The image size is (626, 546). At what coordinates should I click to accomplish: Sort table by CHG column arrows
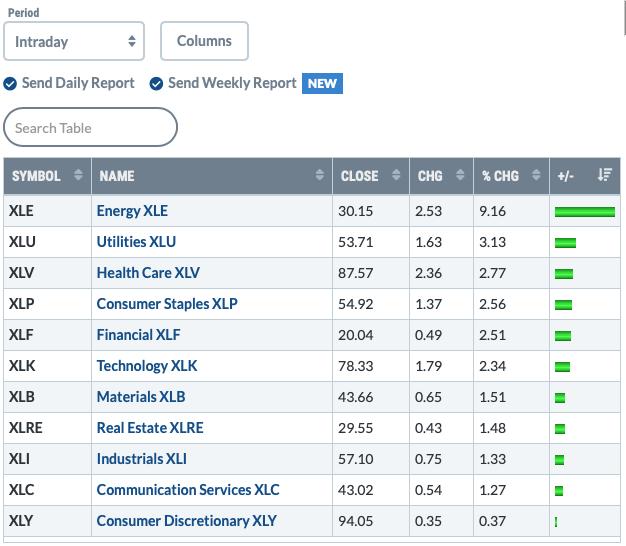460,175
